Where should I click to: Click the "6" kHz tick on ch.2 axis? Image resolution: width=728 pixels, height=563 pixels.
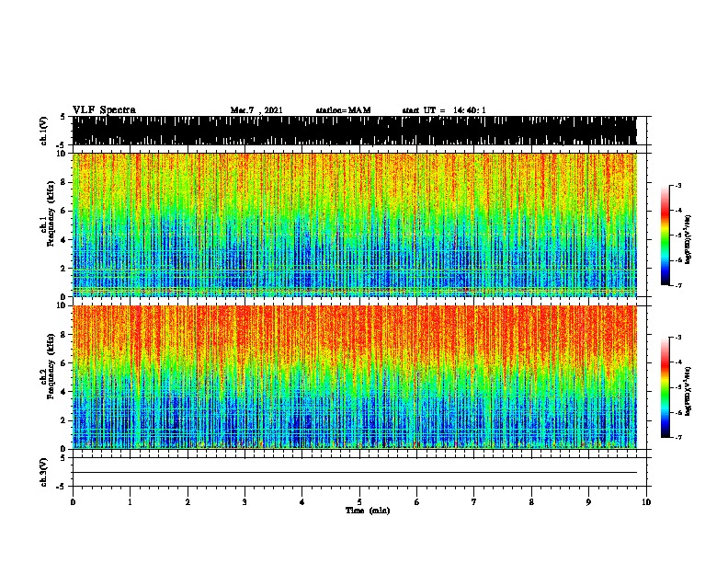(x=64, y=362)
